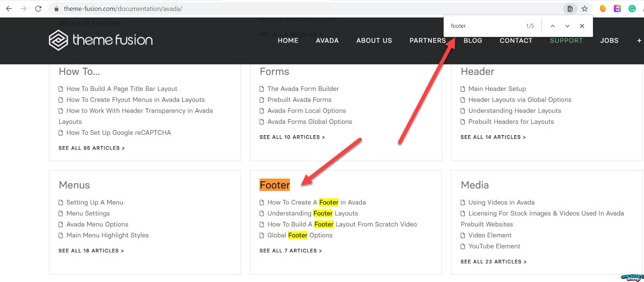Open 'Prebuilt Avada Forms' article
This screenshot has width=644, height=282.
299,100
